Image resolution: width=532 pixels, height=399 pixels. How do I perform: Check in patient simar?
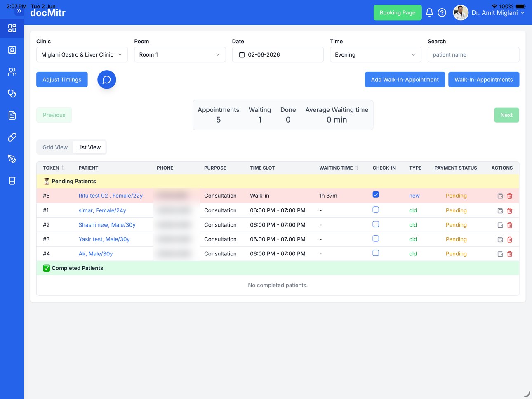376,210
